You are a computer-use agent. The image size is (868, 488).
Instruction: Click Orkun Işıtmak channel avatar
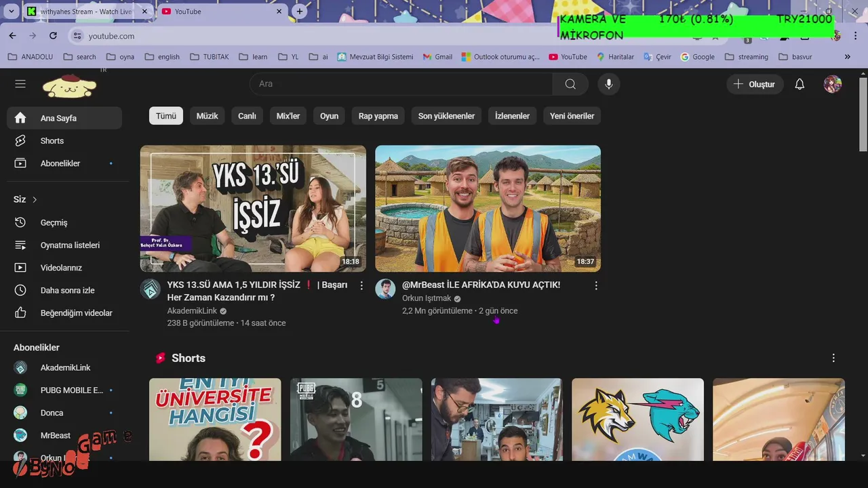click(385, 289)
